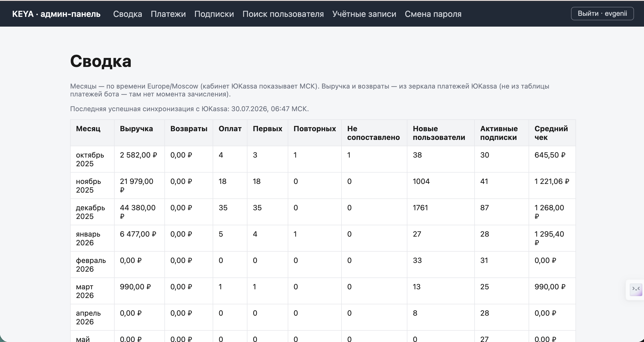Viewport: 644px width, 342px height.
Task: Click the KEYA · админ-панель brand link
Action: 56,14
